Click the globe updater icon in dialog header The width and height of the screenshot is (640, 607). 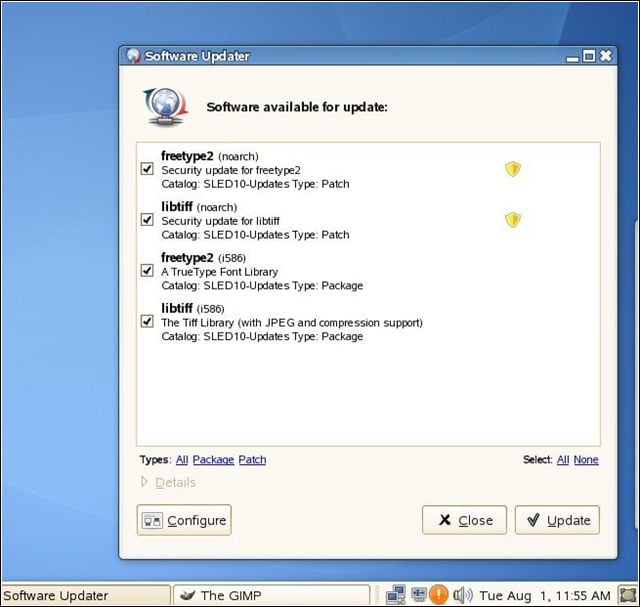coord(165,107)
